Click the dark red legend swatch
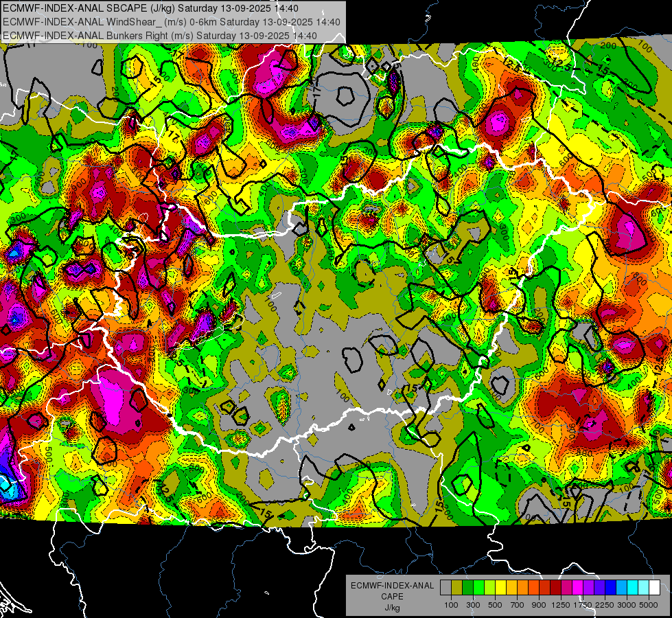672x618 pixels. 555,588
